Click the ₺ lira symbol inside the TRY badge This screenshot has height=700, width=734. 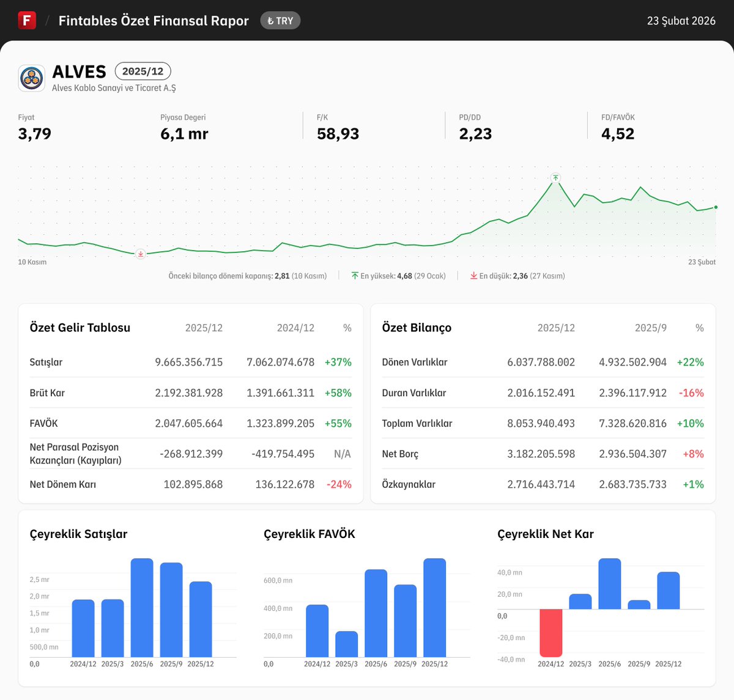pyautogui.click(x=272, y=20)
